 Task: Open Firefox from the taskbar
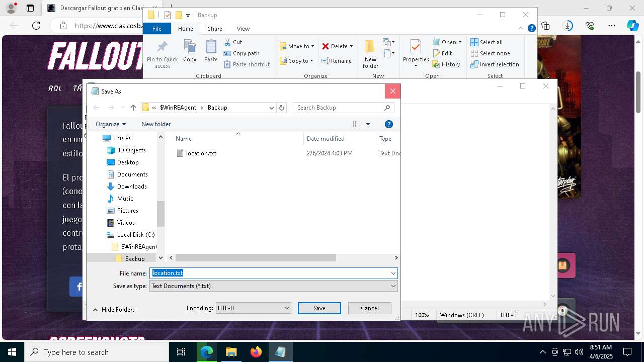(x=256, y=352)
